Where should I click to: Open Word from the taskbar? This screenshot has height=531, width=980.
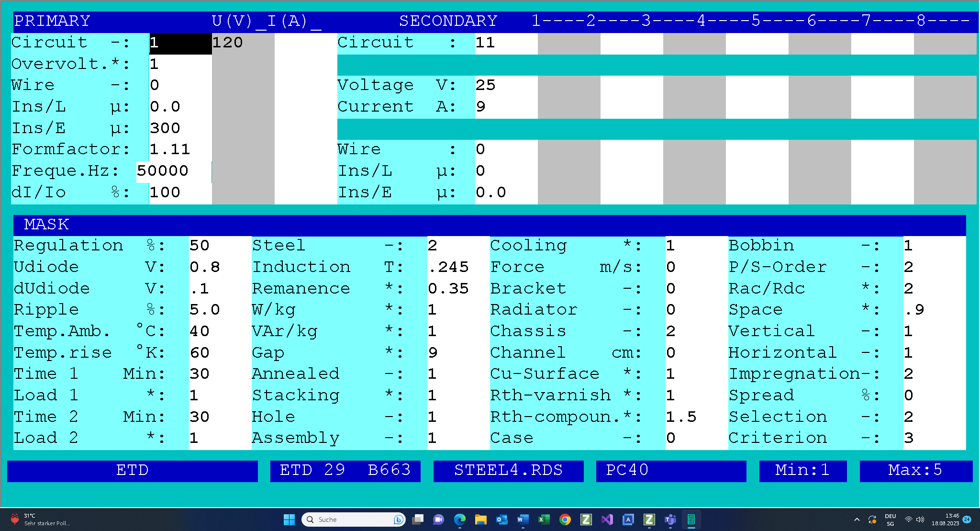click(523, 520)
